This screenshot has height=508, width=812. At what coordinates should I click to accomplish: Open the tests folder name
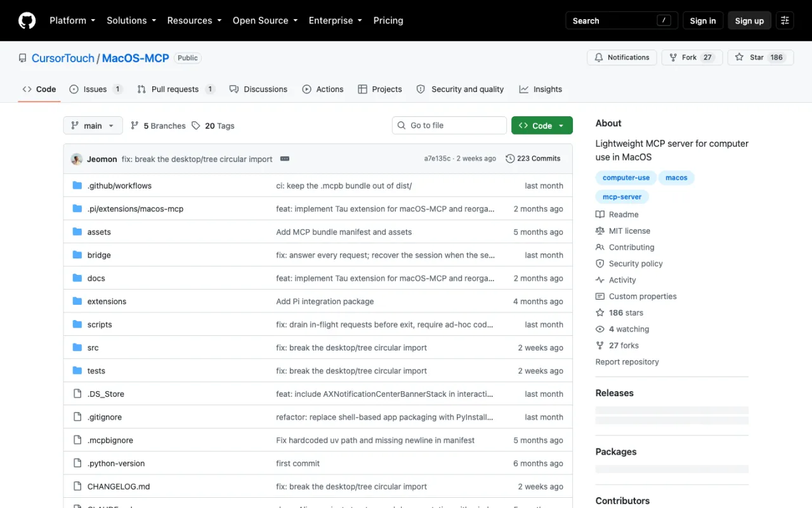click(96, 371)
